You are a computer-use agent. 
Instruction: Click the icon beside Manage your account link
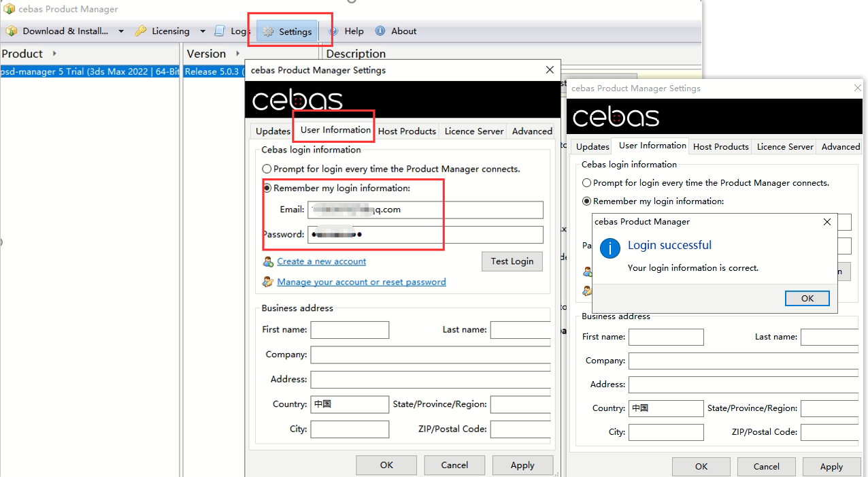point(269,282)
